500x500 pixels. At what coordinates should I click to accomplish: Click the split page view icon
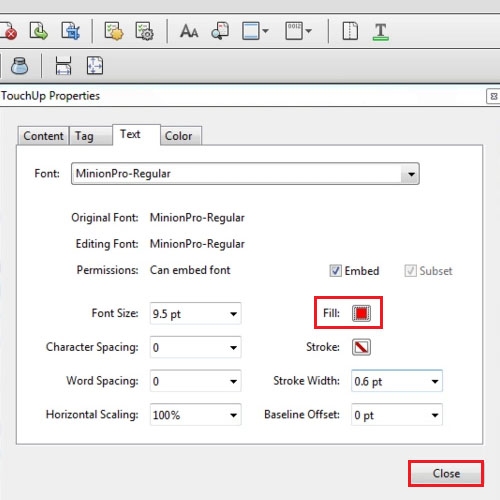click(x=350, y=31)
